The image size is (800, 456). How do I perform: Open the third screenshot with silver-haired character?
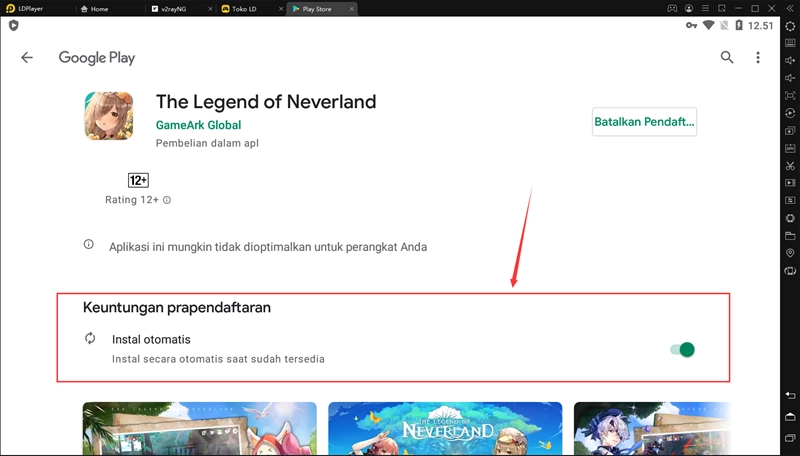(x=652, y=428)
